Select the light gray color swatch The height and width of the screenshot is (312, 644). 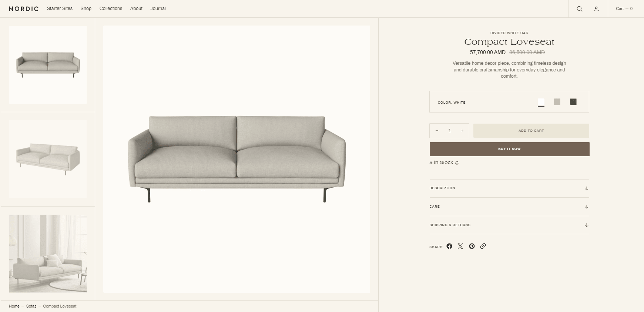coord(557,102)
